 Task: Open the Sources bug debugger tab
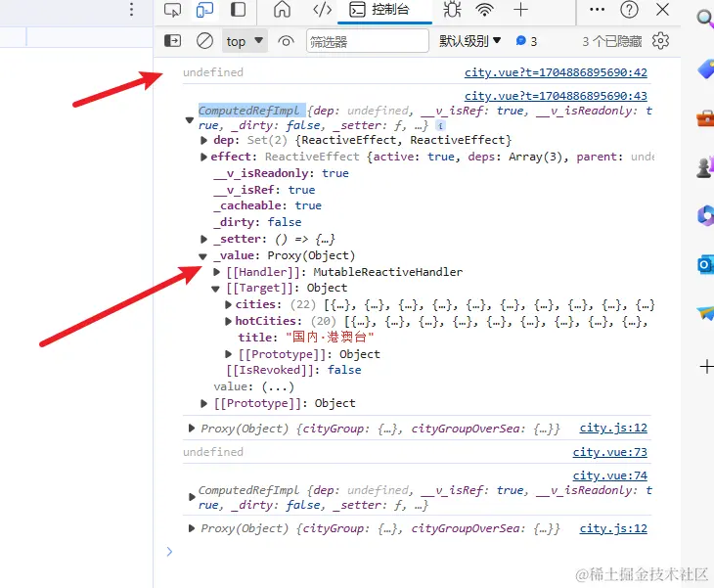(452, 10)
